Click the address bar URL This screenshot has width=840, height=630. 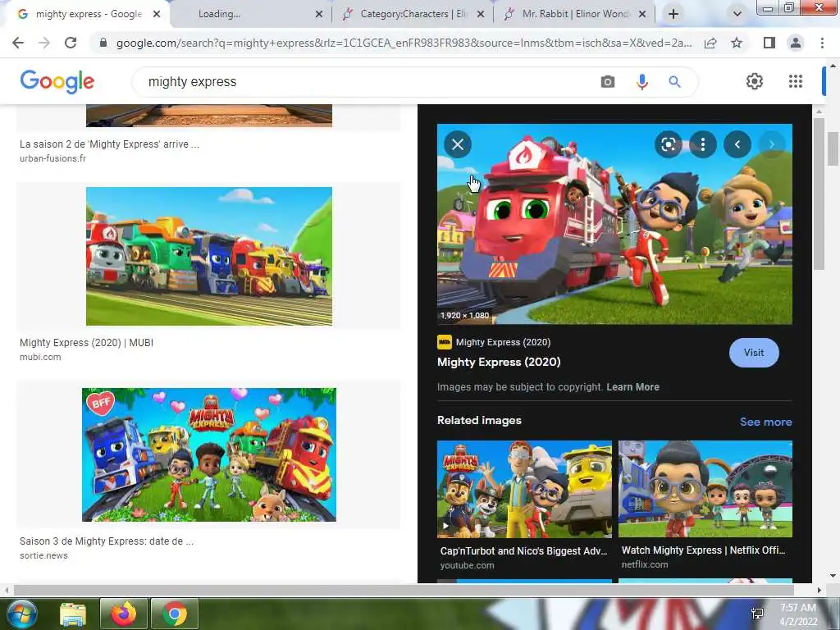pyautogui.click(x=404, y=43)
